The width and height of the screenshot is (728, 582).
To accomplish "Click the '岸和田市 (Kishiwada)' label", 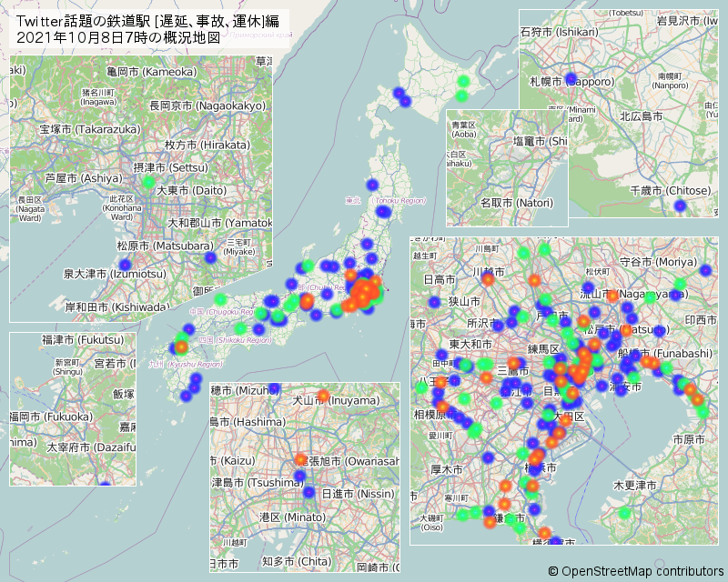I will pos(117,307).
